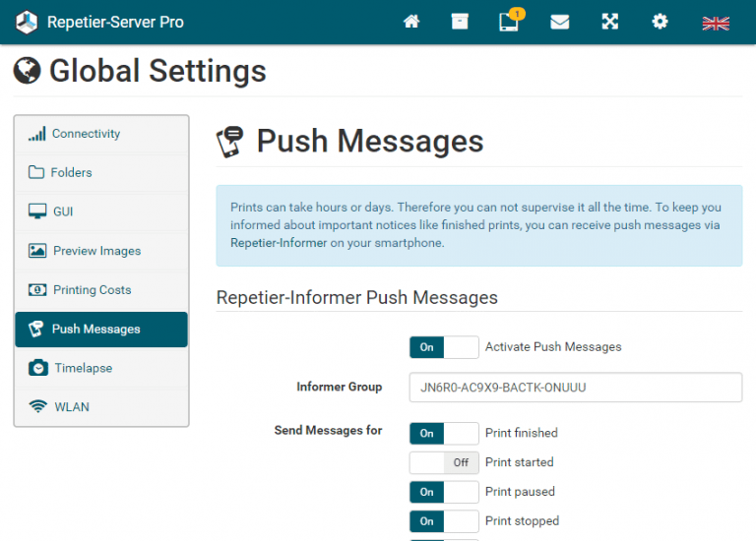Viewport: 756px width, 541px height.
Task: Switch to the GUI settings tab
Action: pyautogui.click(x=101, y=211)
